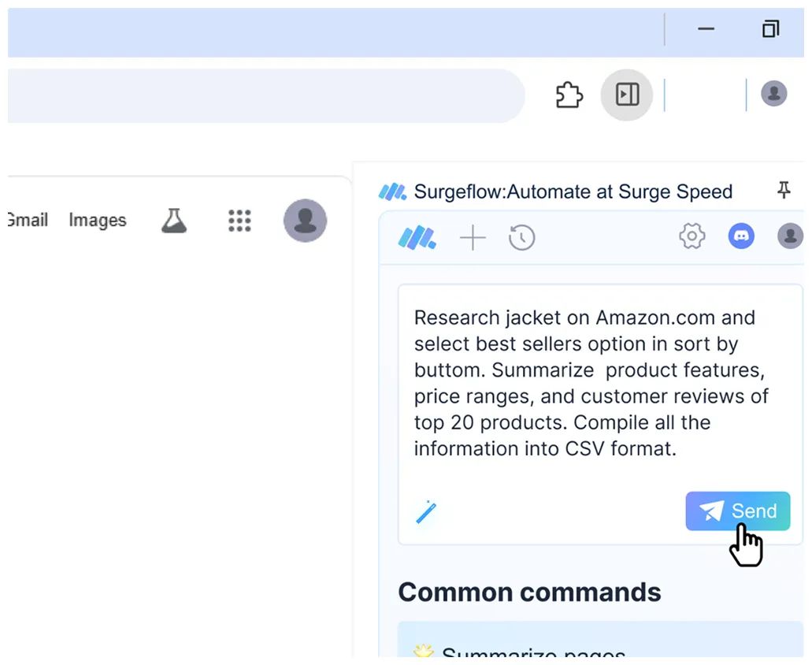
Task: Open the Gmail link
Action: (28, 220)
